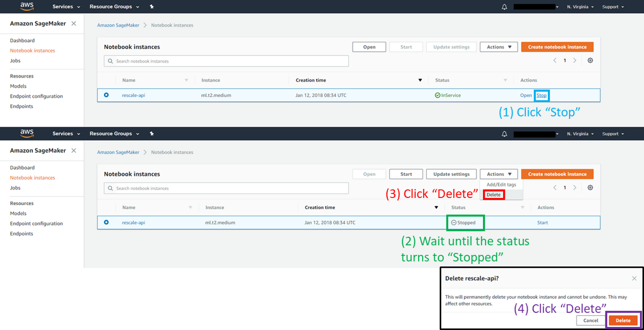Image resolution: width=644 pixels, height=330 pixels.
Task: Expand Resource Groups menu in the top console
Action: click(x=114, y=7)
